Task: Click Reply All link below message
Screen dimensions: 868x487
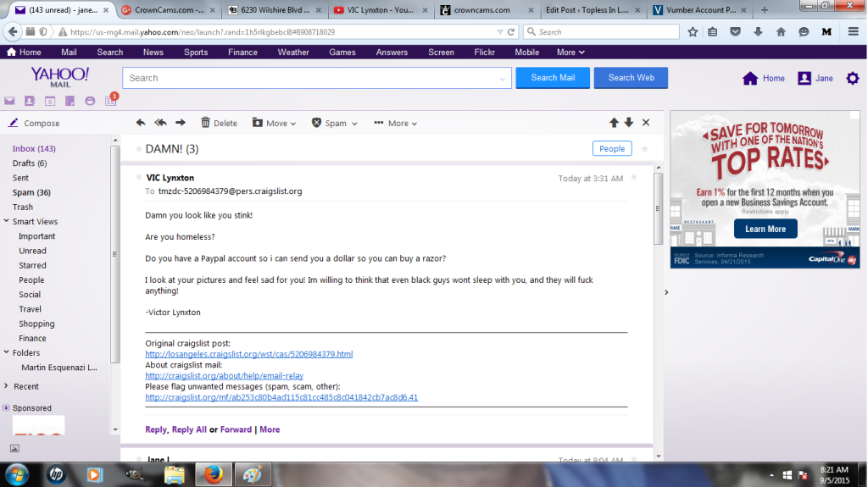Action: (x=189, y=429)
